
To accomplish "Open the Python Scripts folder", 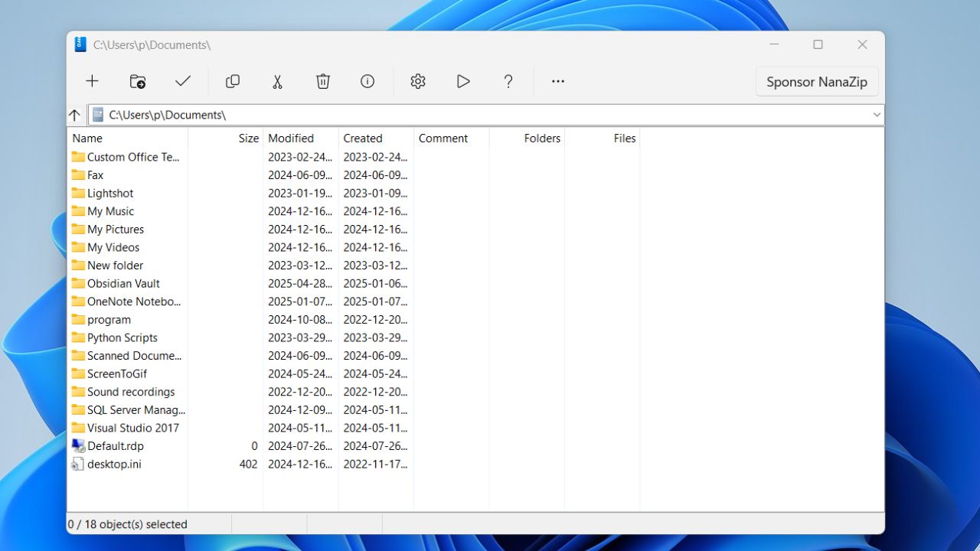I will point(122,337).
